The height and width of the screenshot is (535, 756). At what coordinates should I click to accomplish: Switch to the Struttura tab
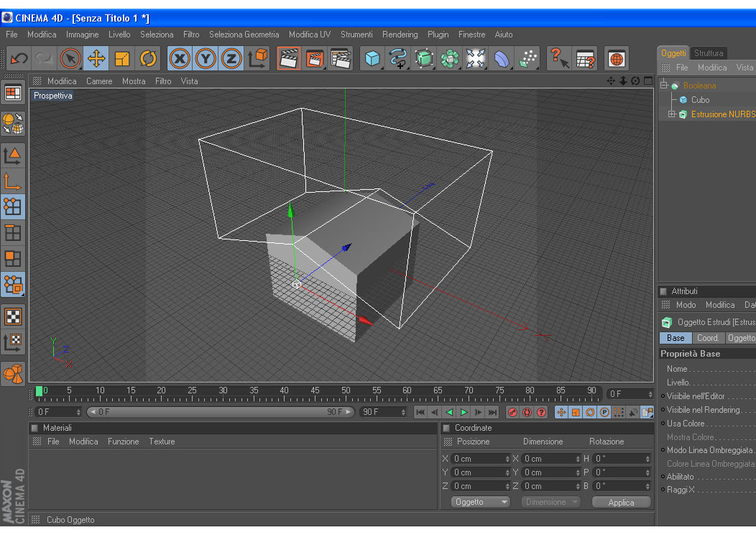coord(709,53)
